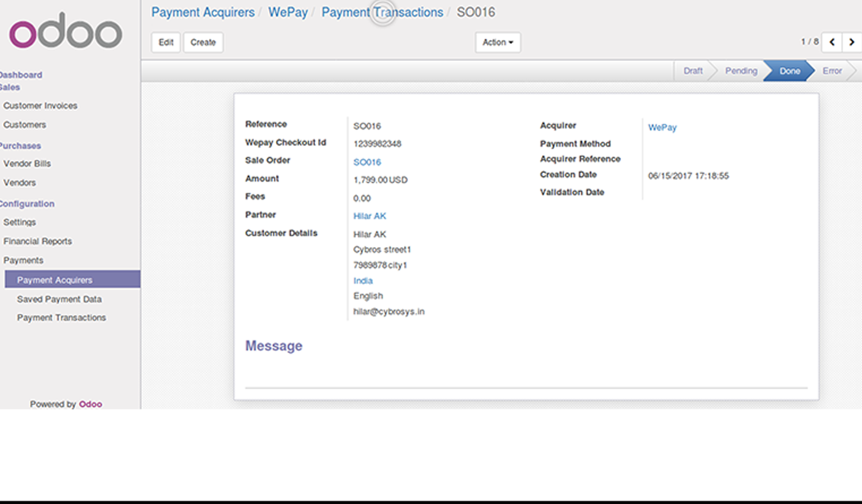Click creation date 06/15/2017 17:18:55
Screen dimensions: 862x504
[688, 176]
